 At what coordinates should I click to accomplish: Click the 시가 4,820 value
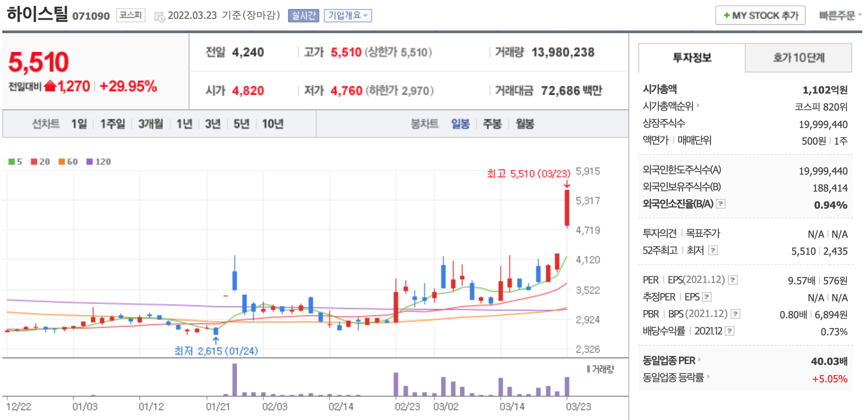248,91
